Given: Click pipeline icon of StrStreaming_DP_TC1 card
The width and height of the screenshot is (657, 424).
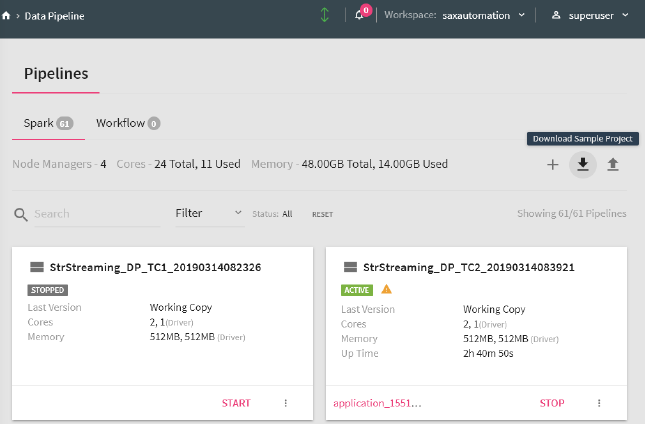Looking at the screenshot, I should 37,268.
